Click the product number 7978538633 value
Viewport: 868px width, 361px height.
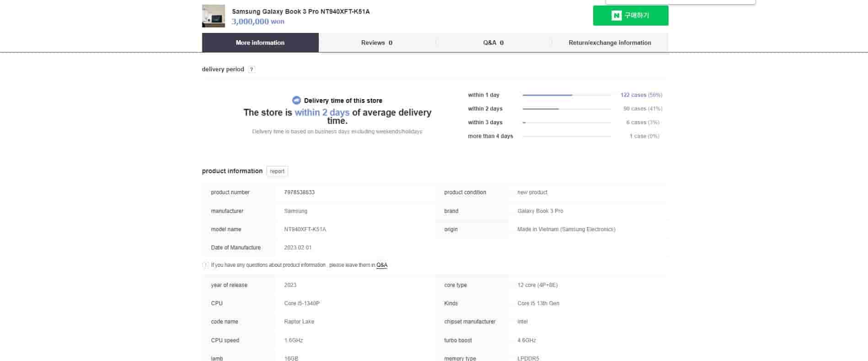pos(299,192)
